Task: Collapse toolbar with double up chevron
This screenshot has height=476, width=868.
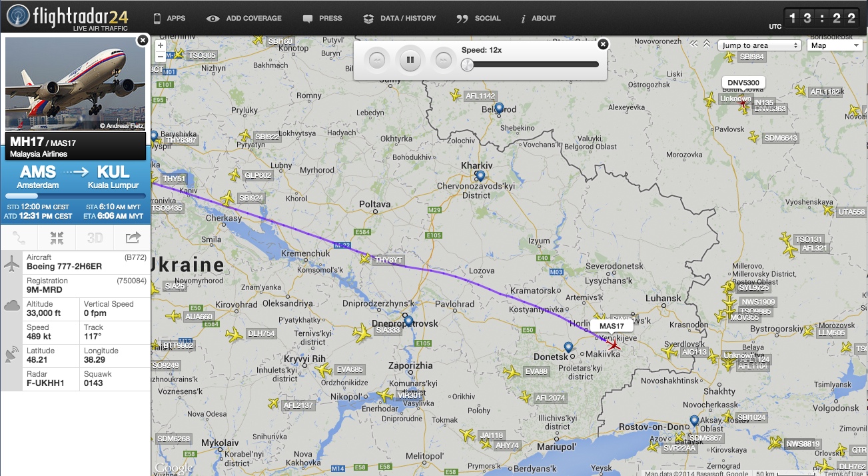Action: coord(707,45)
